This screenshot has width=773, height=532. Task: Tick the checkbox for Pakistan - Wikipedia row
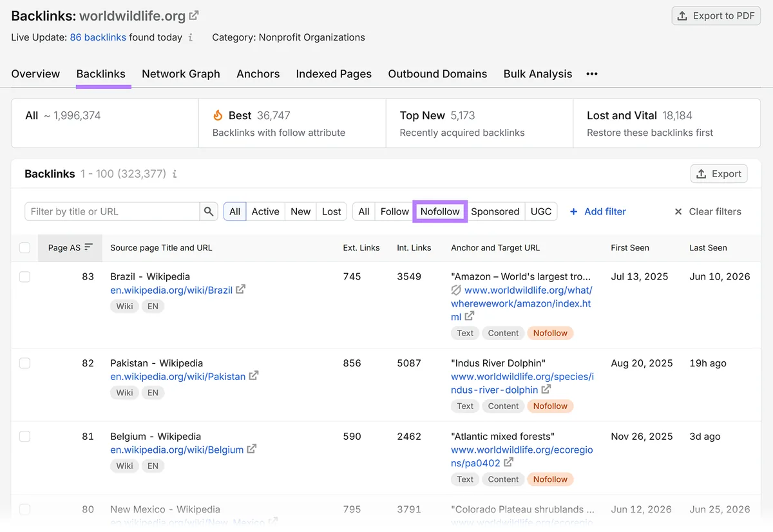(x=24, y=363)
